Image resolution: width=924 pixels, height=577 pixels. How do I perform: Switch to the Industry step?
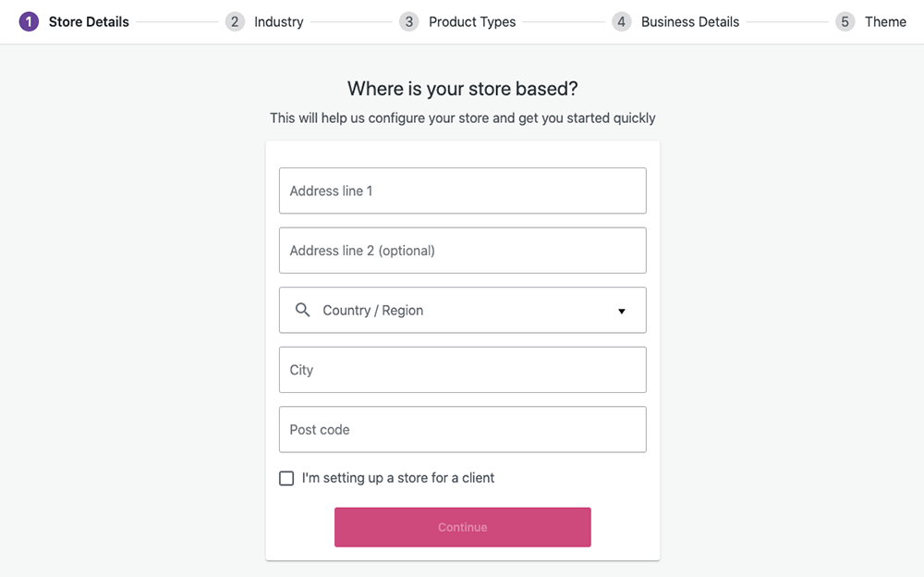pyautogui.click(x=279, y=22)
